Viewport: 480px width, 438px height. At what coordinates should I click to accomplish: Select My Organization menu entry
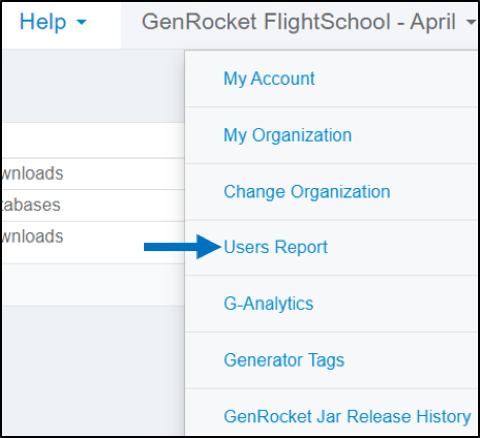tap(288, 135)
